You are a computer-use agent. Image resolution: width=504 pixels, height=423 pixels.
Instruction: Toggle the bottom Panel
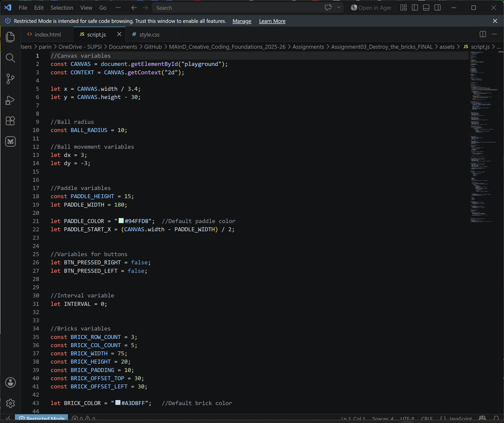point(426,8)
